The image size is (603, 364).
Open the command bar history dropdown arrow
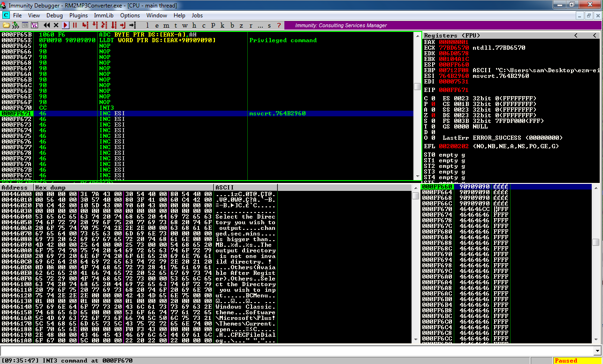pyautogui.click(x=597, y=351)
